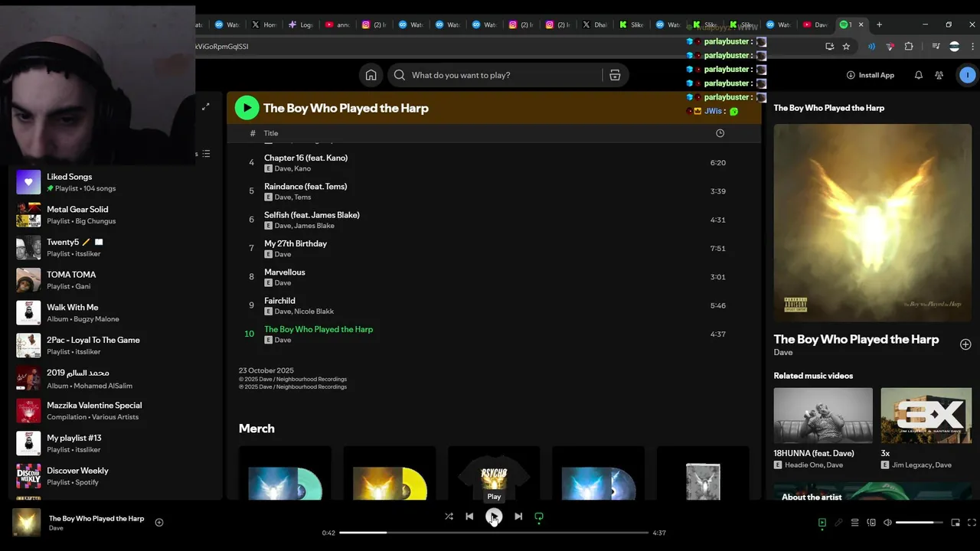Viewport: 980px width, 551px height.
Task: Toggle shuffle in the player bar
Action: click(449, 517)
